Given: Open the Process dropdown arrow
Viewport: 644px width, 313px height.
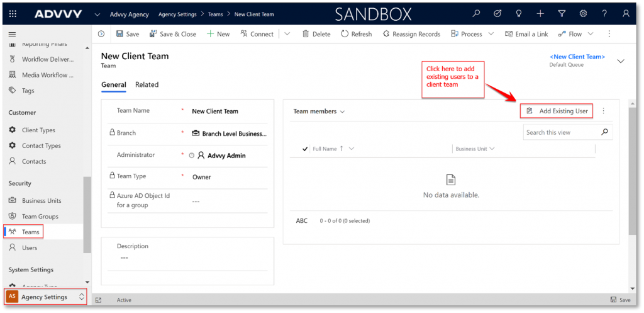Looking at the screenshot, I should click(x=491, y=34).
